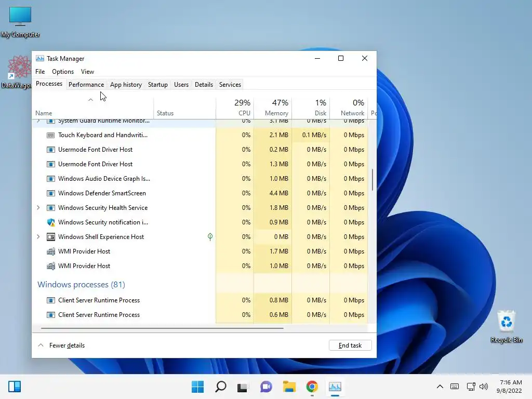Image resolution: width=532 pixels, height=399 pixels.
Task: Click the taskbar clock showing 7:16 AM
Action: tap(509, 387)
